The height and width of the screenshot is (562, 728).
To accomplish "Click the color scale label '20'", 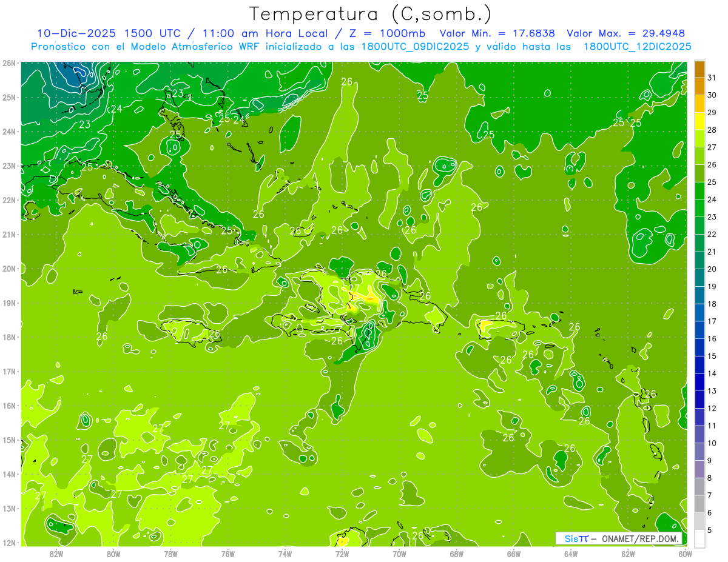I will click(x=712, y=269).
